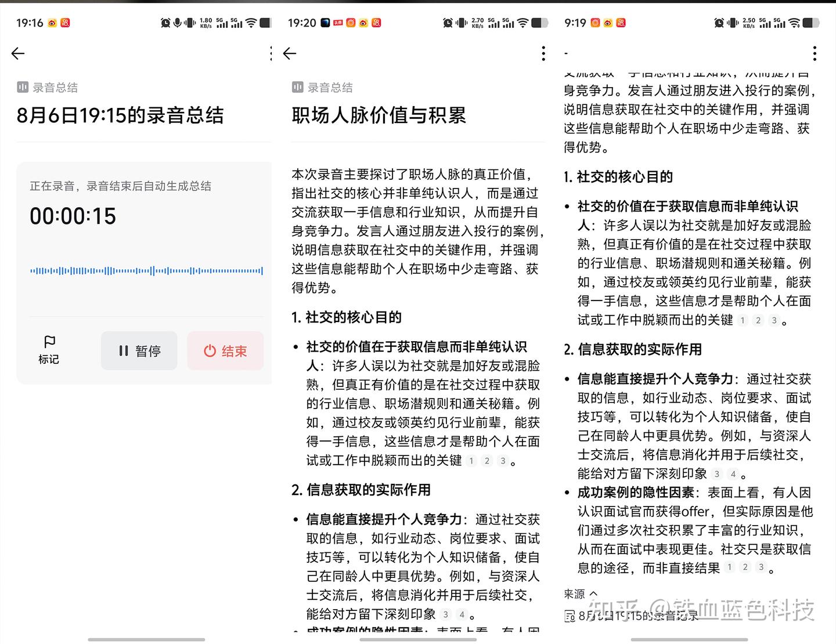Open citation 3 after 深刻印象 in the right screen

tap(717, 474)
